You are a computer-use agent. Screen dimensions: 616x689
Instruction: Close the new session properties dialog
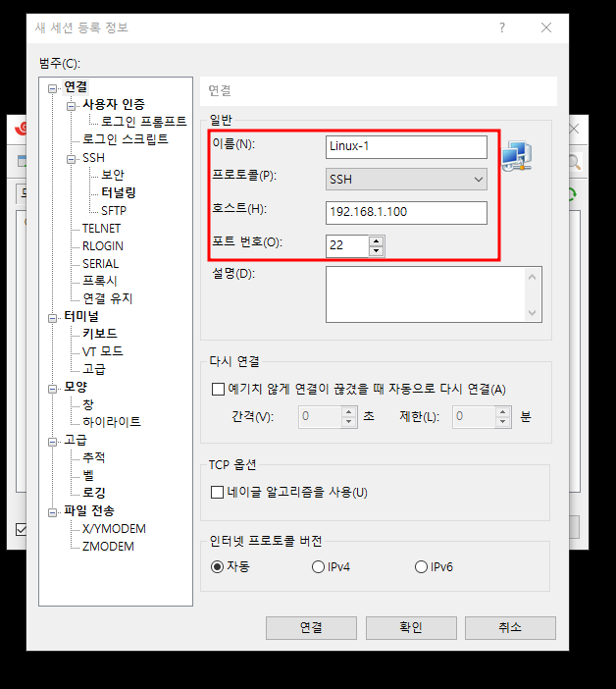pos(546,27)
